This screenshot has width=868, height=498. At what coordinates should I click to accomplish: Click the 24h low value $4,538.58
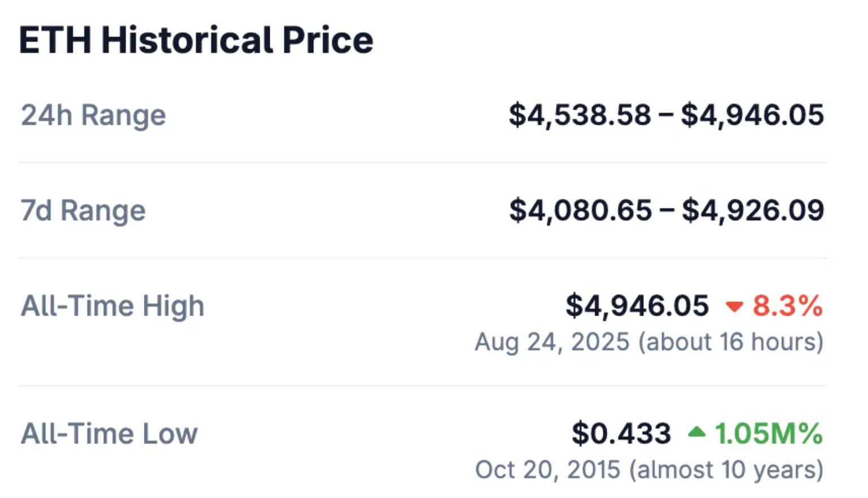click(580, 115)
